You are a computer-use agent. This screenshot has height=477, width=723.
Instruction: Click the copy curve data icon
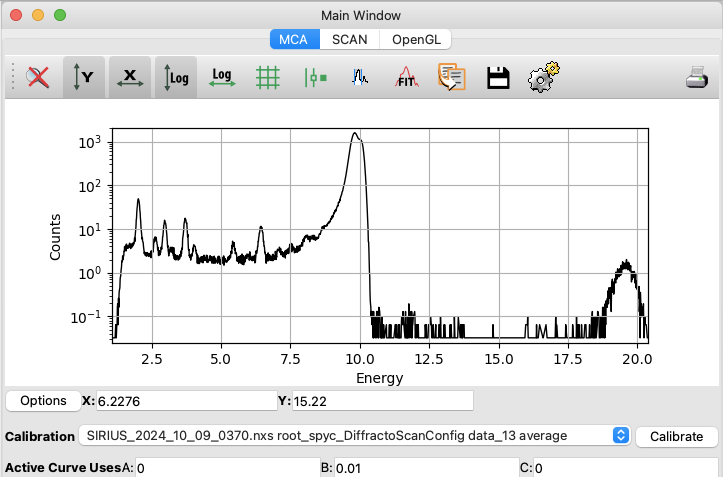point(451,77)
